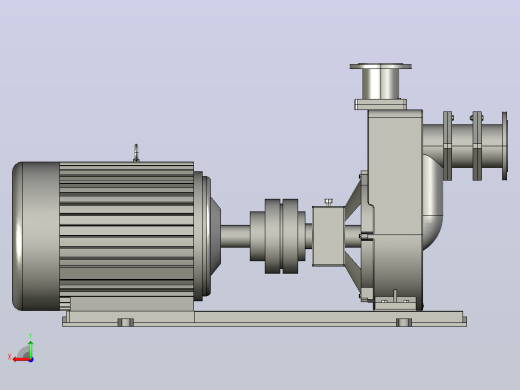Click the top vertical discharge flange
Viewport: 520px width, 390px height.
point(381,67)
